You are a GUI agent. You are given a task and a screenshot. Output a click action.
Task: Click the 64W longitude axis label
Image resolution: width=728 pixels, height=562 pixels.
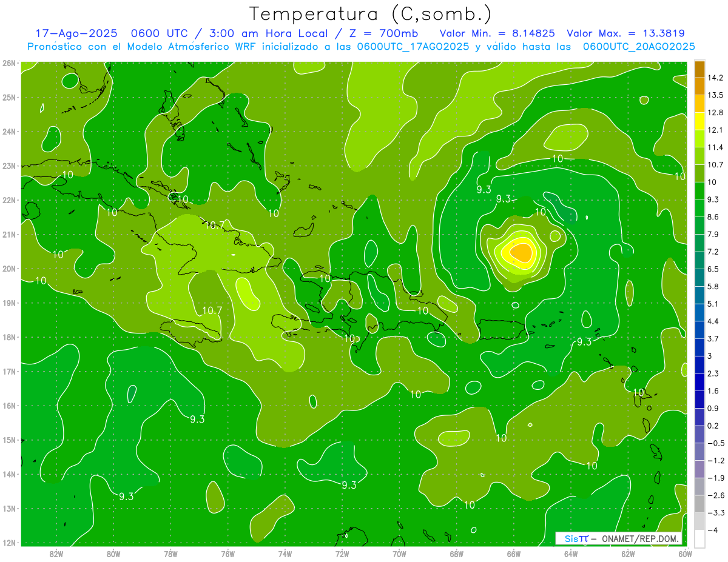click(x=571, y=554)
